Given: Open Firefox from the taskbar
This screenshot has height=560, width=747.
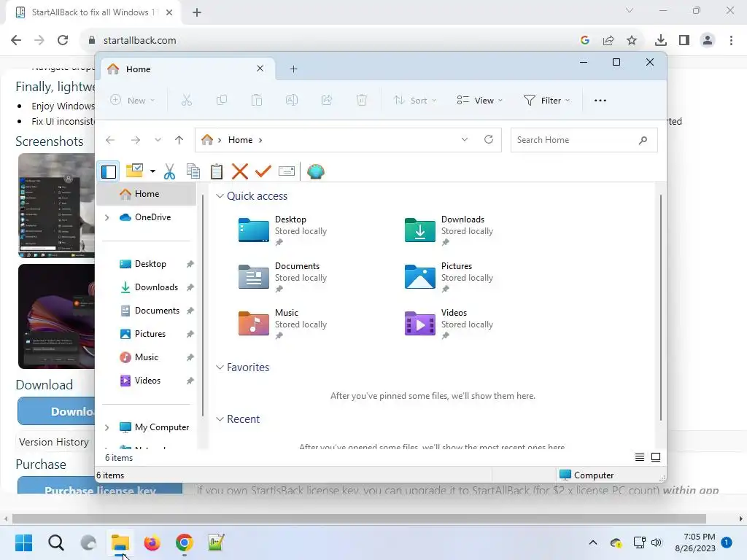Looking at the screenshot, I should [x=152, y=542].
